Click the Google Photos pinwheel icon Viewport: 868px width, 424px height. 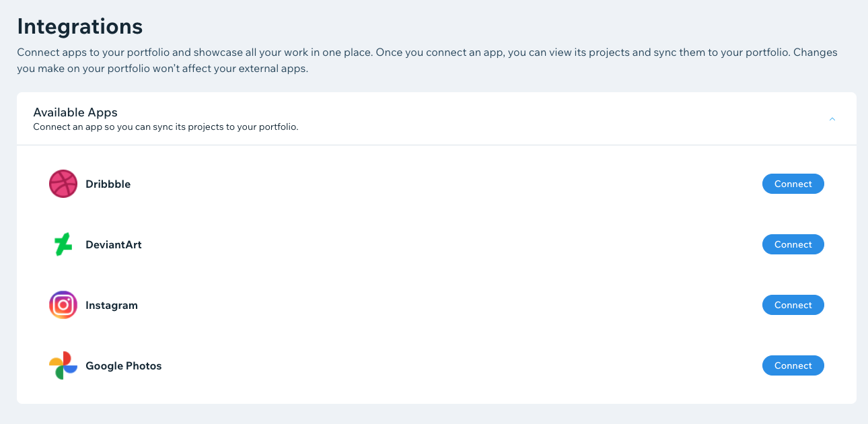coord(63,365)
